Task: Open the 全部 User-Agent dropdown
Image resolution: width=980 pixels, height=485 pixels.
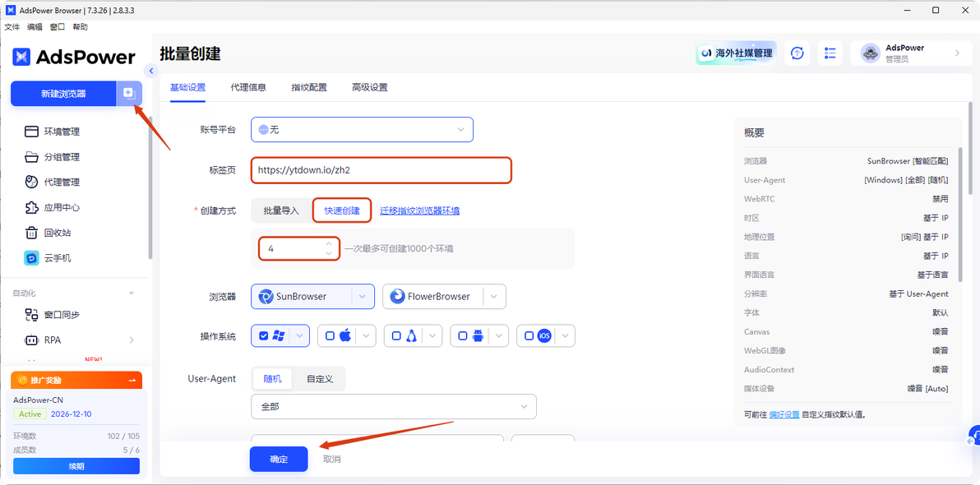Action: [394, 406]
